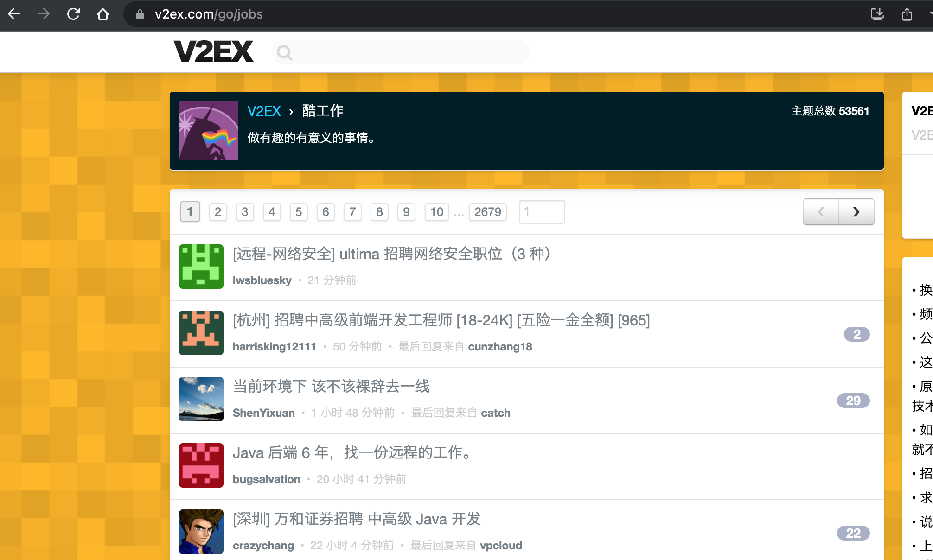Click the V2EX breadcrumb link
This screenshot has width=933, height=560.
264,111
